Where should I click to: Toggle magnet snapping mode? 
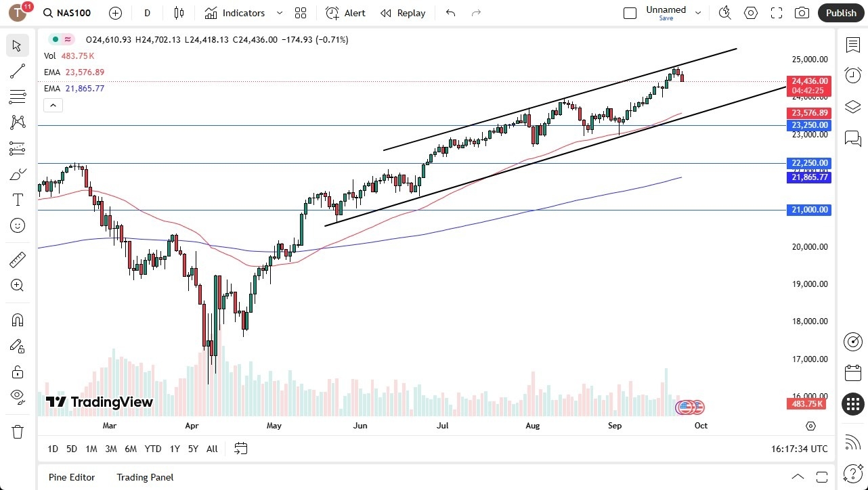click(x=17, y=319)
